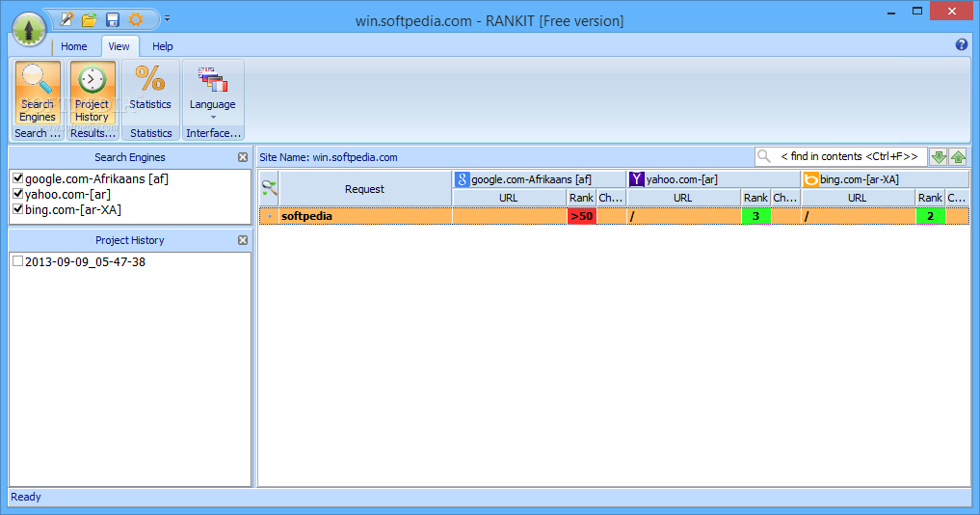Screen dimensions: 980x515
Task: Click the Site Name: win.softpedia.com label
Action: 329,157
